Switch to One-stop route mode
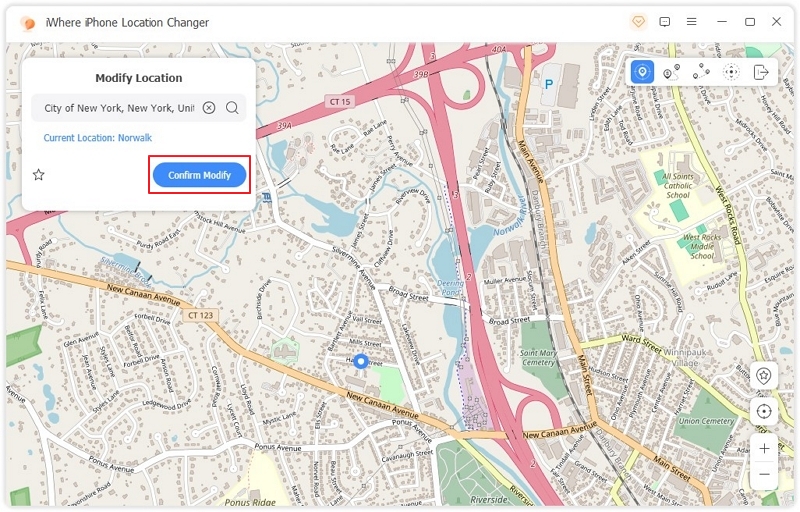 (x=671, y=72)
